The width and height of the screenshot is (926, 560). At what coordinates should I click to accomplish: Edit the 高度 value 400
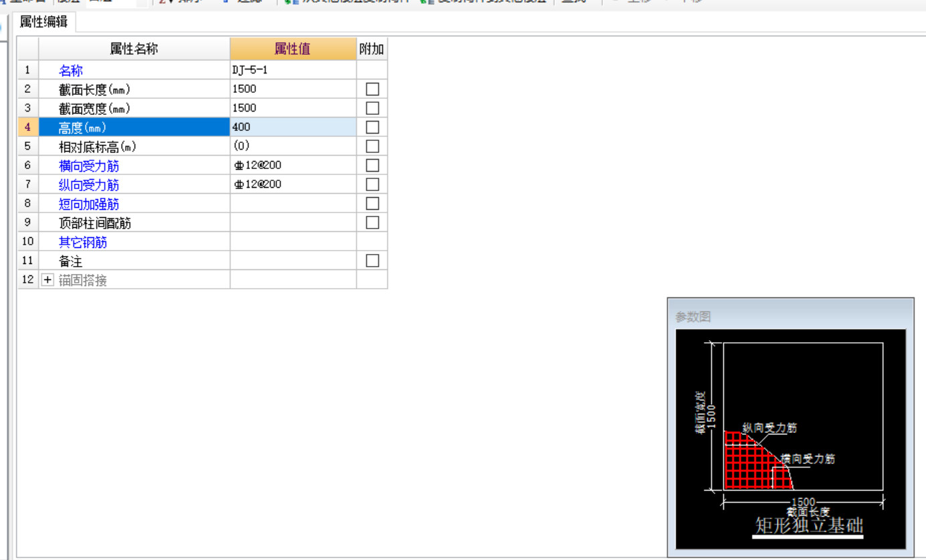(293, 127)
